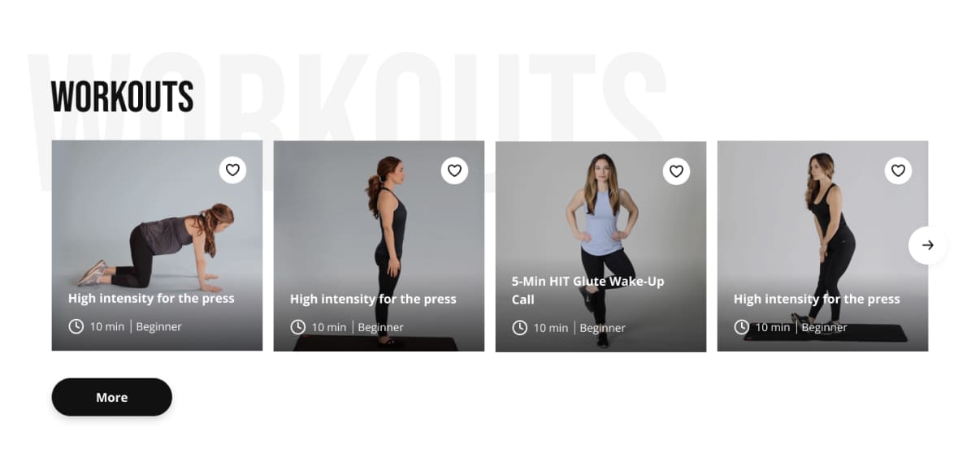Like the 5-Min HIT Glute Wake-Up Call workout
The height and width of the screenshot is (470, 980).
pos(676,170)
